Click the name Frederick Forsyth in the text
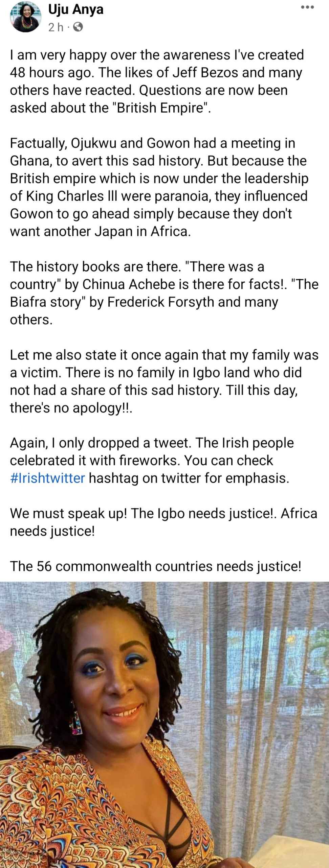 pyautogui.click(x=161, y=302)
